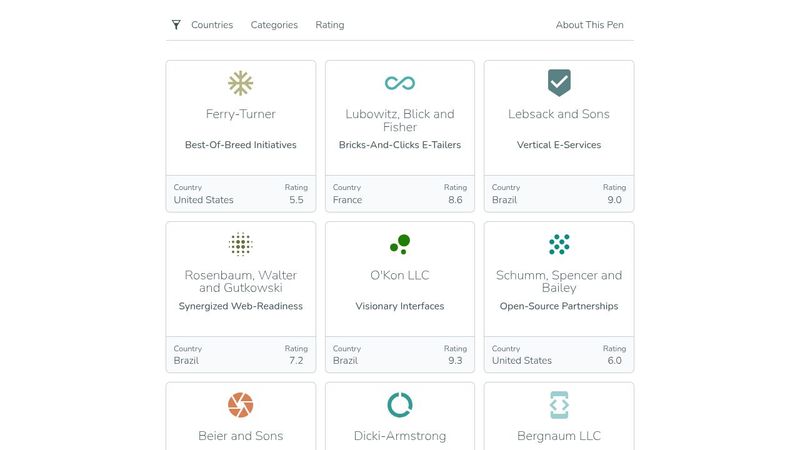Select the Bergnaum LLC card title

559,436
